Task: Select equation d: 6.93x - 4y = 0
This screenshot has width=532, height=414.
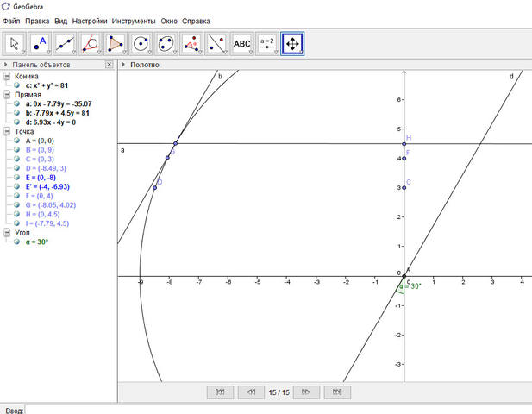Action: click(x=51, y=122)
